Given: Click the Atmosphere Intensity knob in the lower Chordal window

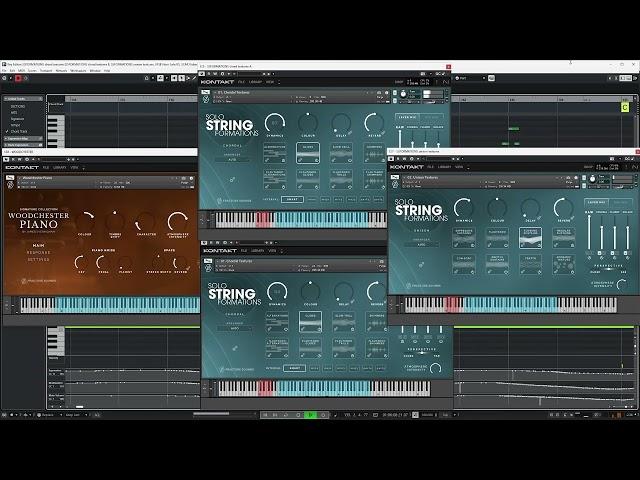Looking at the screenshot, I should 436,368.
